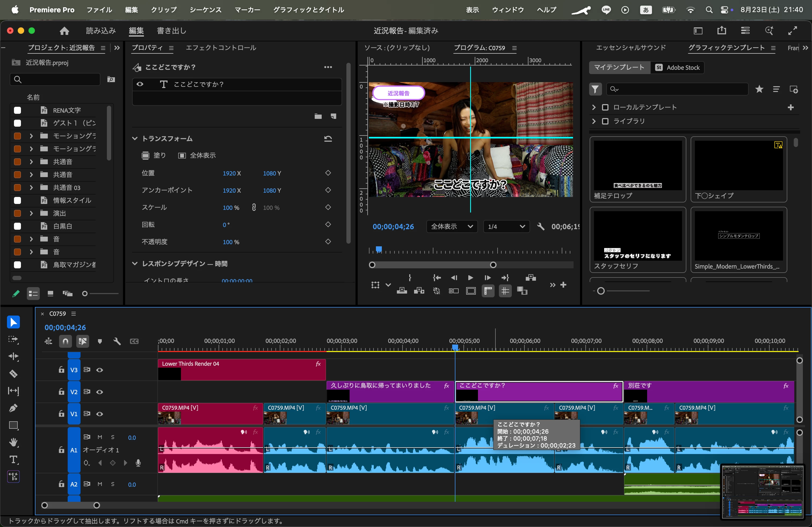Open the 書き出し workspace

172,31
